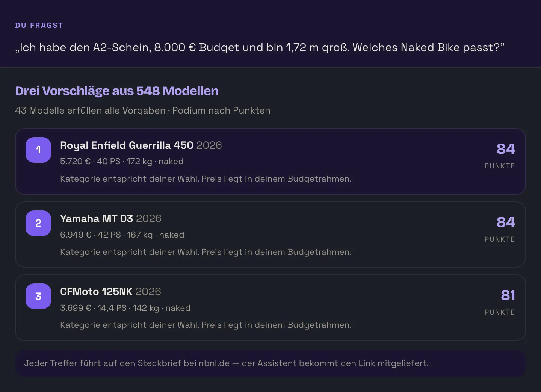Click the heading Drei Vorschläge aus 548 Modellen
This screenshot has width=541, height=392.
117,91
